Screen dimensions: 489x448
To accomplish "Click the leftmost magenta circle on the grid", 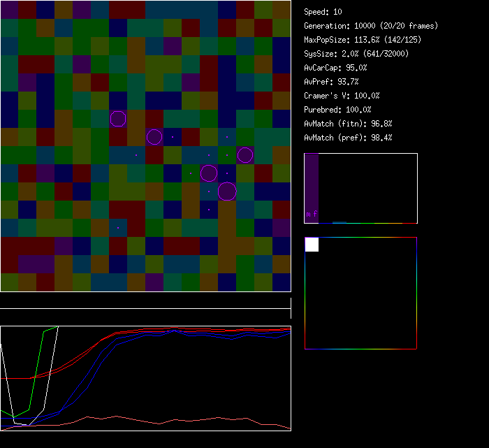I will (118, 119).
